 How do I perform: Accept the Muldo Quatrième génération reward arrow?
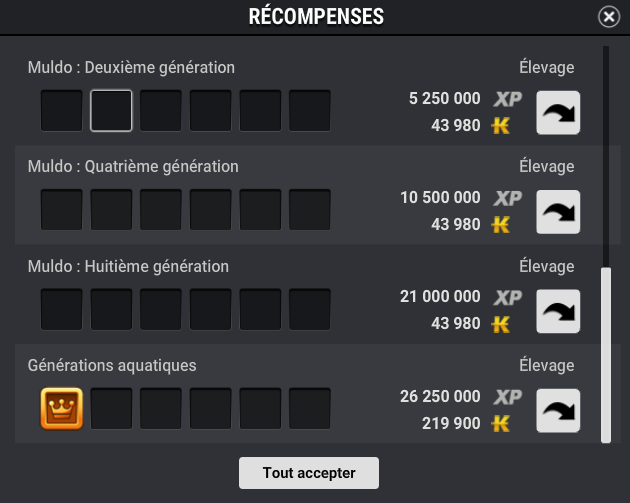click(558, 212)
